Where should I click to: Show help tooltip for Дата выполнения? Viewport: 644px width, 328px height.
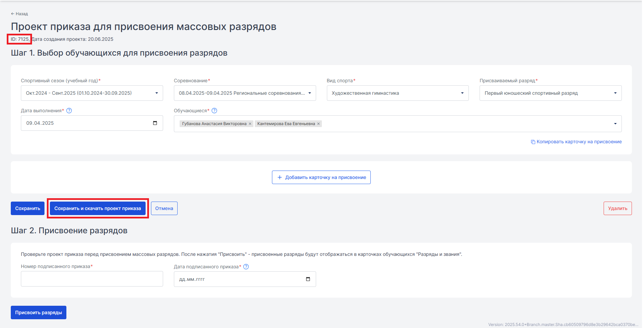point(69,111)
